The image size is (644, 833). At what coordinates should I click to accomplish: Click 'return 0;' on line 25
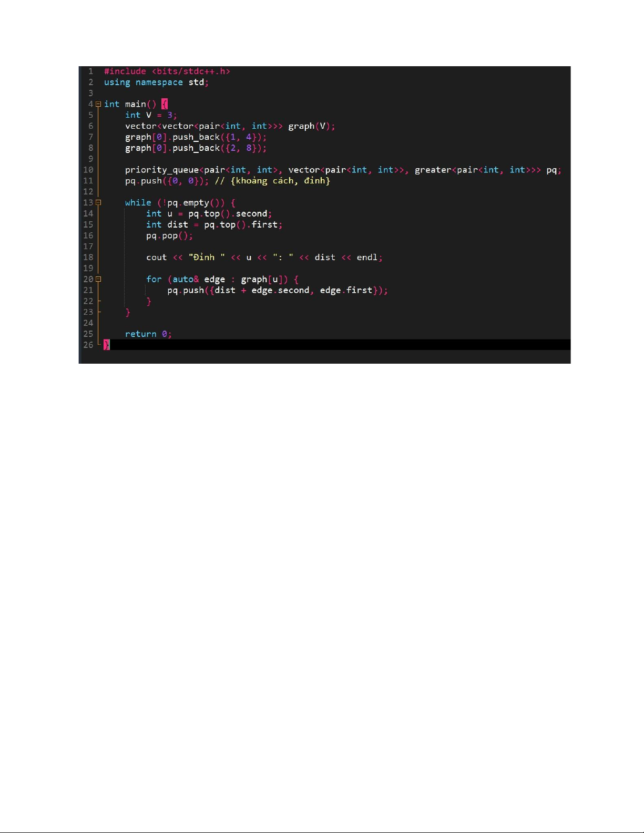pyautogui.click(x=149, y=334)
